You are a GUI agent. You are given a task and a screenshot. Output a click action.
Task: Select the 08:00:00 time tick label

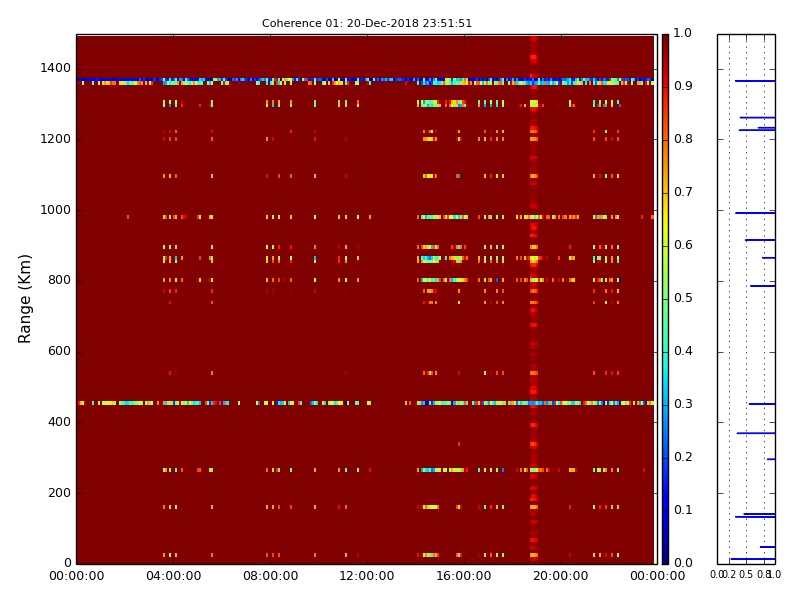tap(270, 576)
